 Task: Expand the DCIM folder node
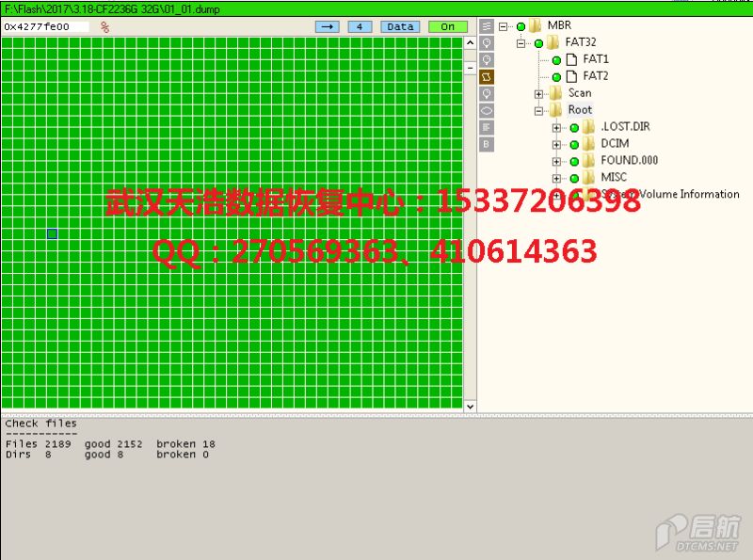(x=557, y=144)
